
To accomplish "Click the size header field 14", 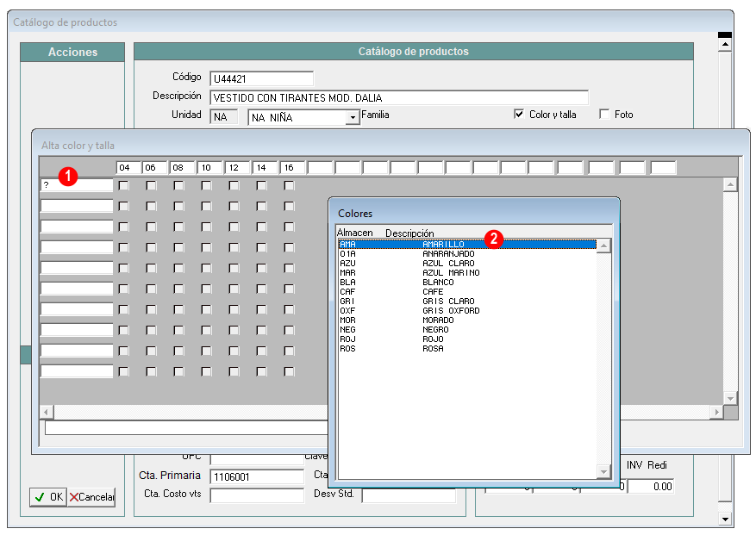I will coord(265,168).
